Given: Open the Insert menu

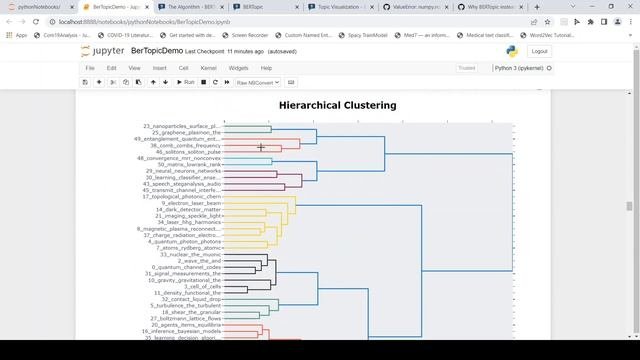Looking at the screenshot, I should tap(160, 68).
